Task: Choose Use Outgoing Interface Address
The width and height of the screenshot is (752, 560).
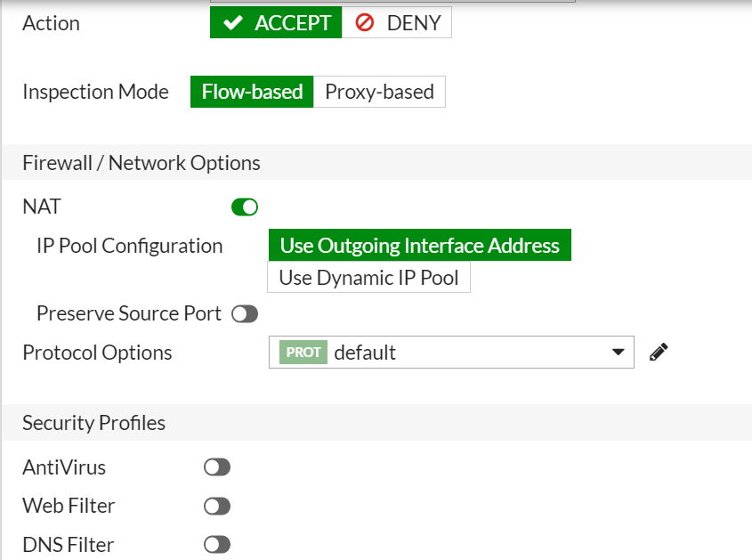Action: (420, 245)
